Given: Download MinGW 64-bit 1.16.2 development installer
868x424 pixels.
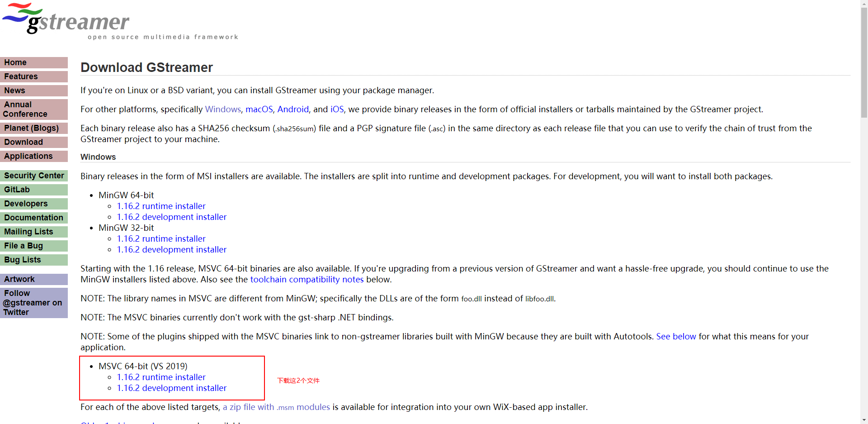Looking at the screenshot, I should click(172, 217).
